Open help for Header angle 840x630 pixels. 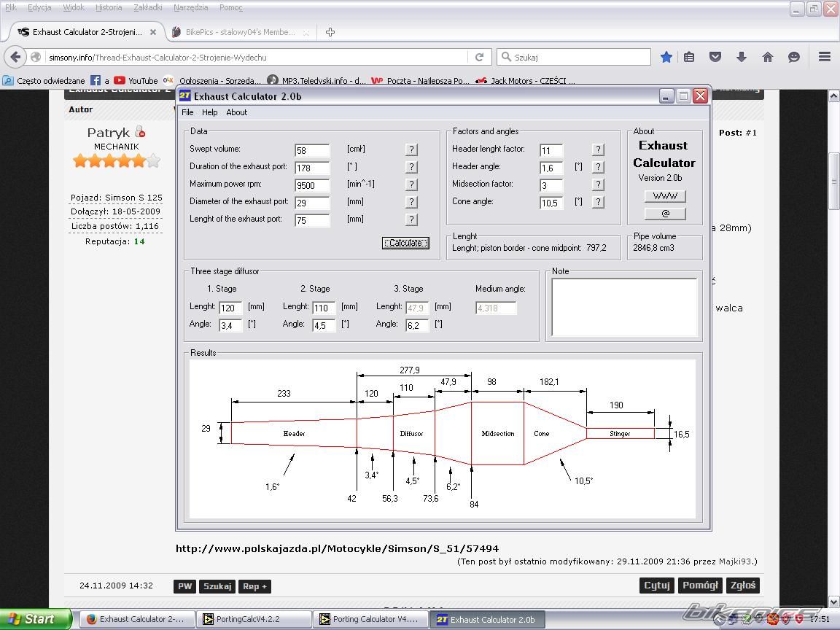pyautogui.click(x=598, y=167)
